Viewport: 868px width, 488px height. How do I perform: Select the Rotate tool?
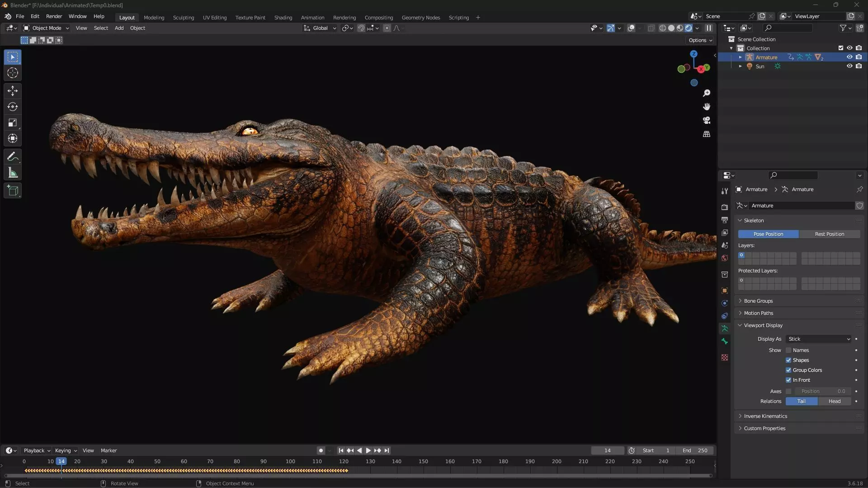click(x=13, y=107)
